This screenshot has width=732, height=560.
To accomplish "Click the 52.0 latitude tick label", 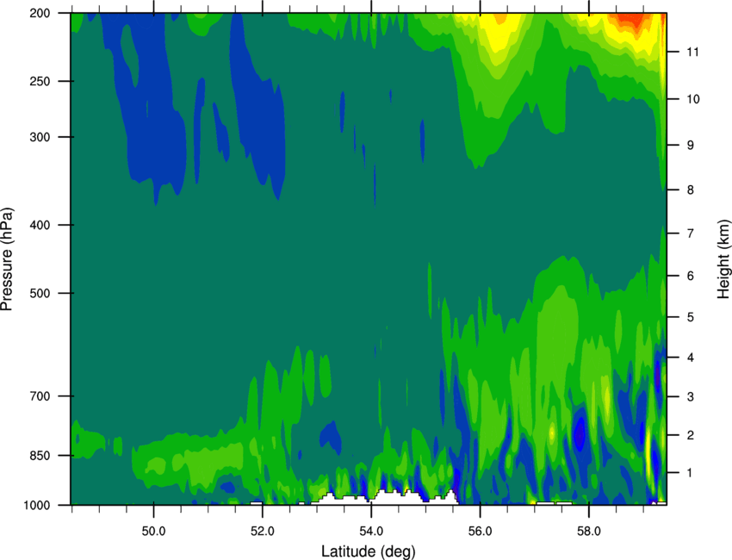I will pos(263,532).
